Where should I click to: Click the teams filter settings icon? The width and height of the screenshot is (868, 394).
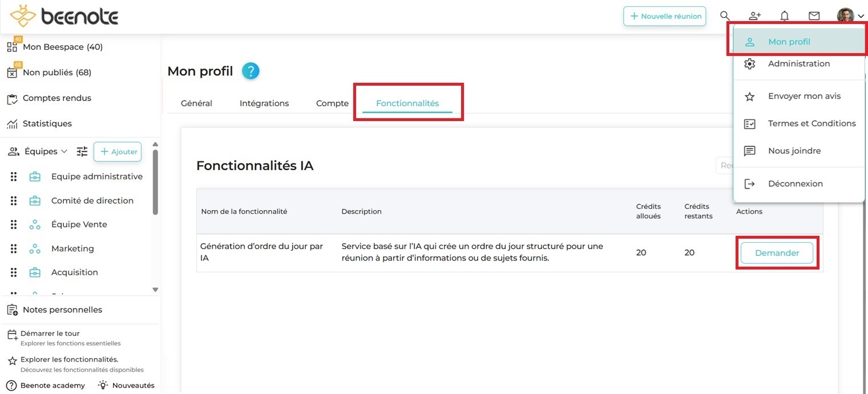tap(83, 151)
